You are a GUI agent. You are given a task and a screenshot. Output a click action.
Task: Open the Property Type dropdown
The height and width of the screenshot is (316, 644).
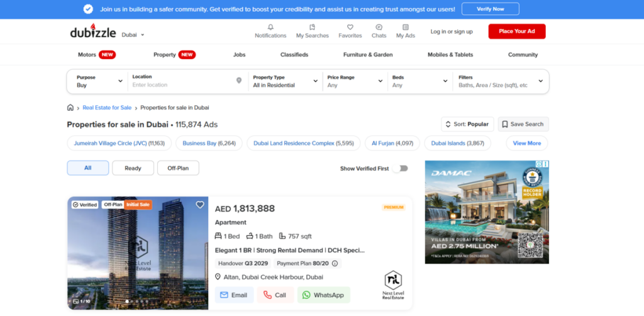pyautogui.click(x=286, y=81)
